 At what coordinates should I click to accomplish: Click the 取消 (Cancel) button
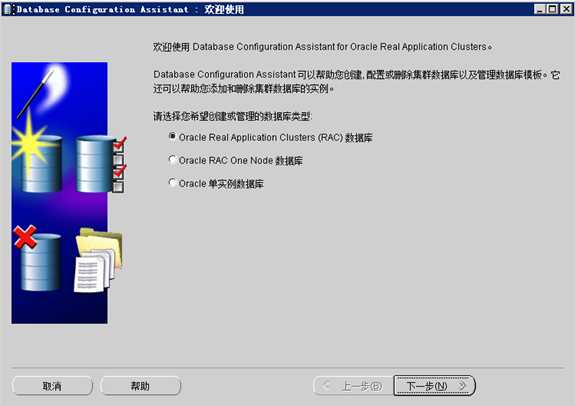click(52, 386)
